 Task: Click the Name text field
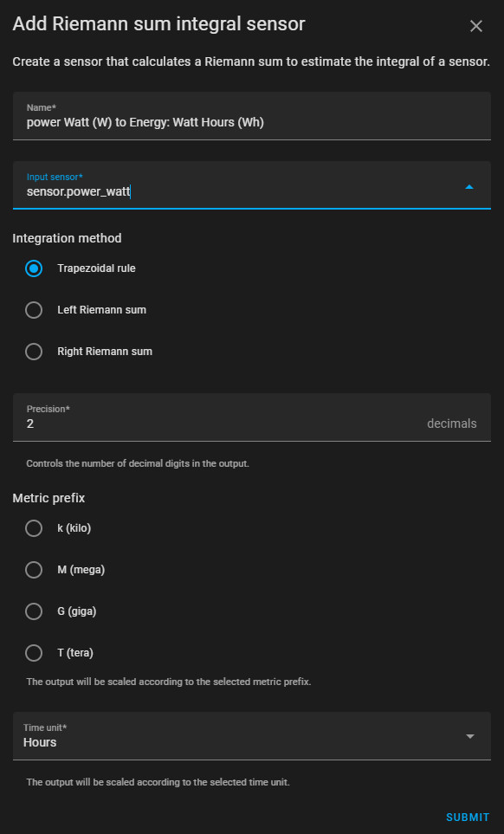coord(251,116)
